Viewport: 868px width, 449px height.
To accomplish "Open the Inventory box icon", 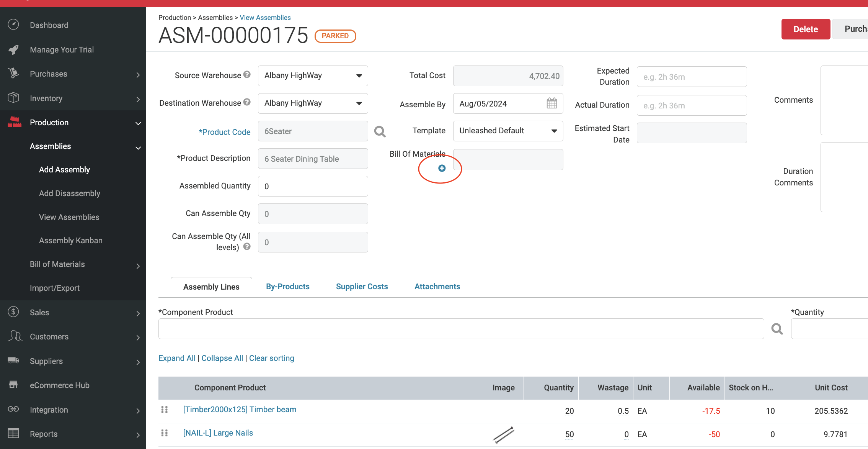I will tap(14, 98).
